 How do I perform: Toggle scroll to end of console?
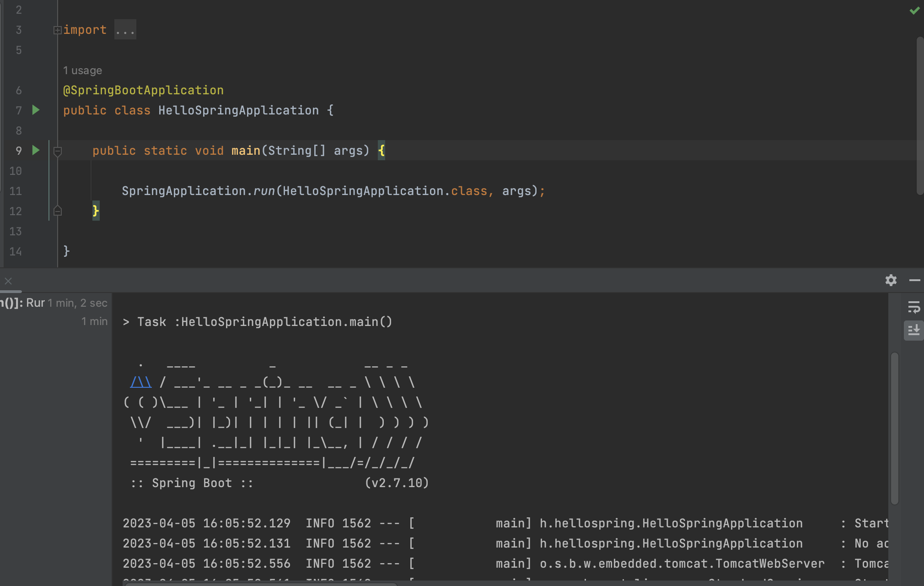[x=913, y=330]
